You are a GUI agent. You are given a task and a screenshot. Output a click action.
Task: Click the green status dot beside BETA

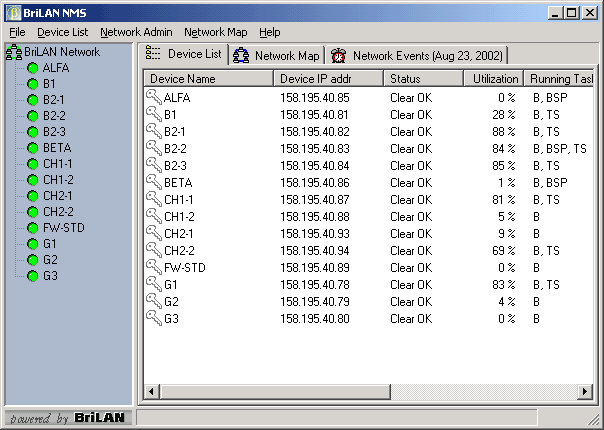33,148
